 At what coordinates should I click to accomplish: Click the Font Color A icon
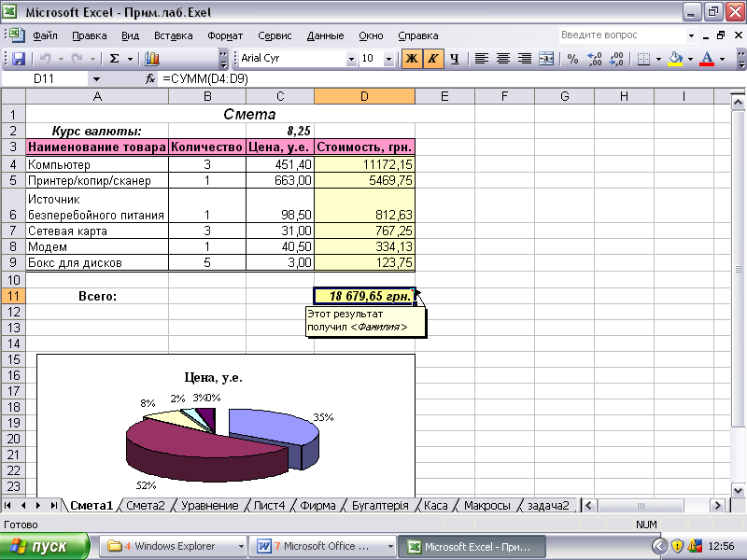pyautogui.click(x=708, y=59)
